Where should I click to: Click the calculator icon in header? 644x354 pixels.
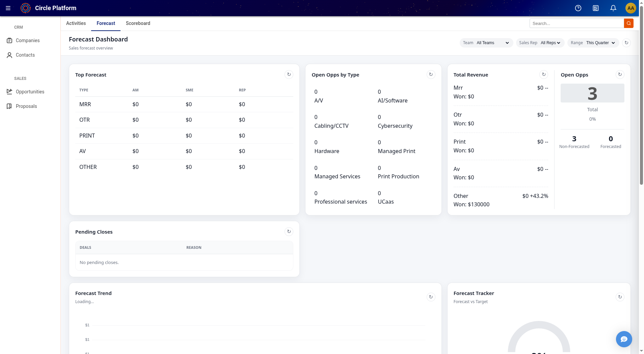596,8
